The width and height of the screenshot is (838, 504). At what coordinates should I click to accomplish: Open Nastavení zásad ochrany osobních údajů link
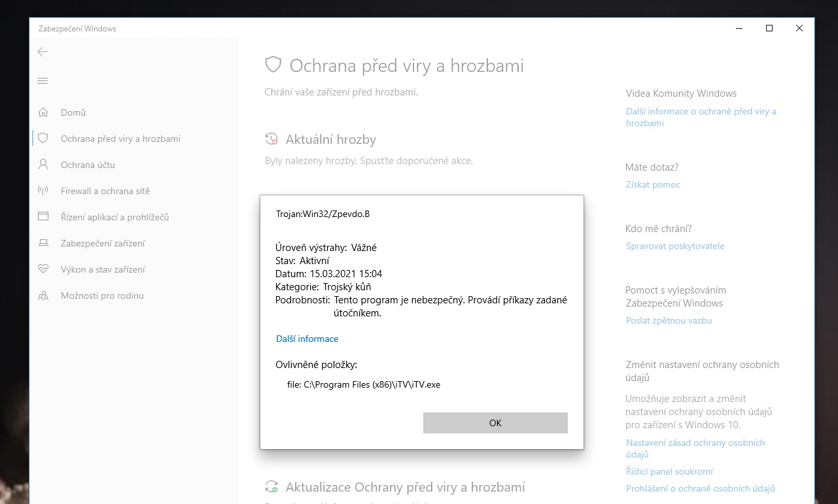(x=695, y=448)
